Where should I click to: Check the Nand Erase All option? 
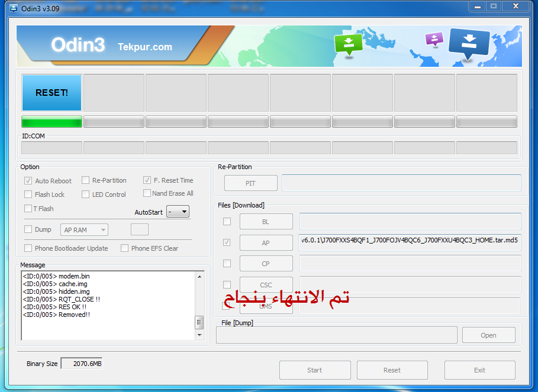pyautogui.click(x=147, y=193)
